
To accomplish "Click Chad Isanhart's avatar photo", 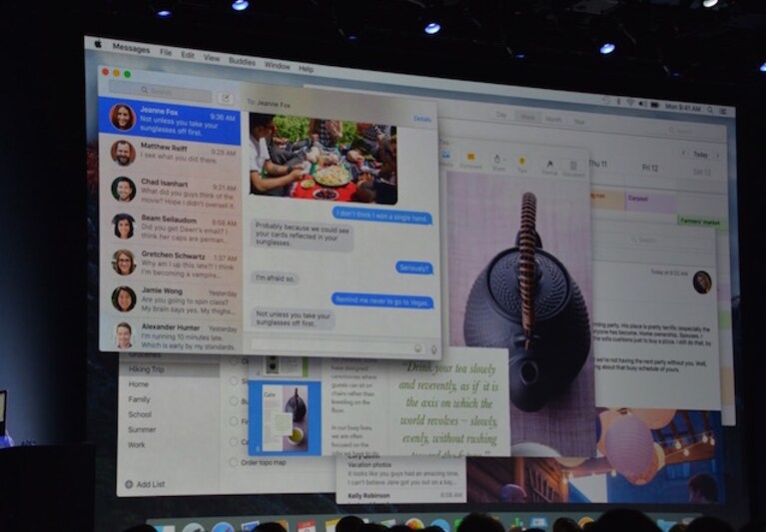I will coord(123,190).
